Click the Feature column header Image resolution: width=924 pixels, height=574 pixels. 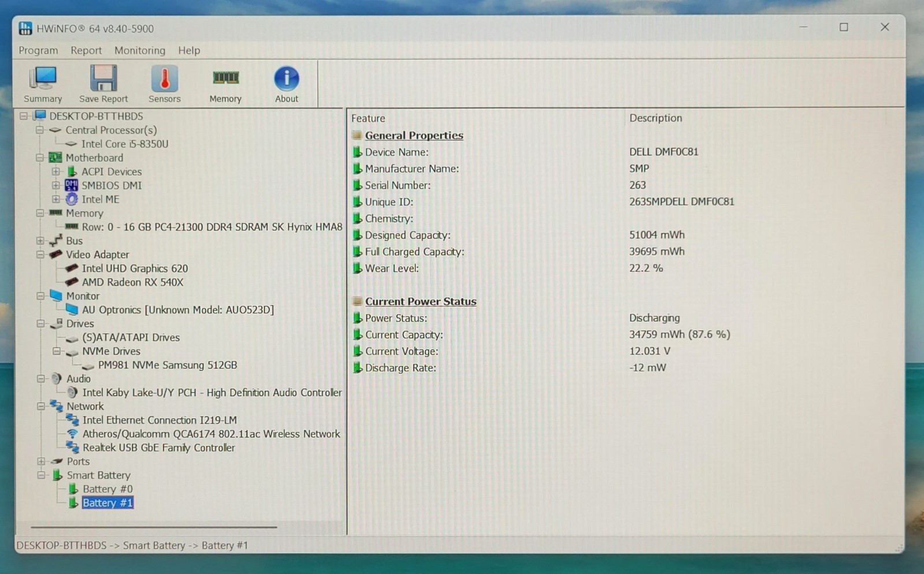click(368, 118)
